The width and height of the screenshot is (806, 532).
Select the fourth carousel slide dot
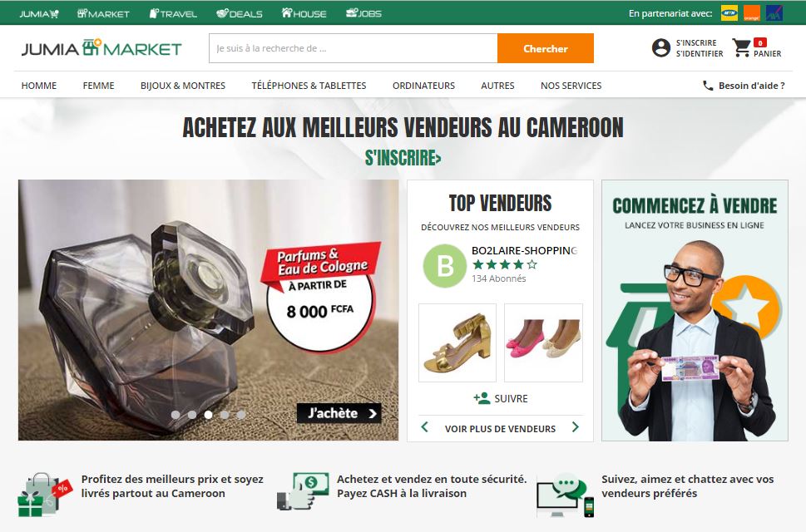coord(225,415)
